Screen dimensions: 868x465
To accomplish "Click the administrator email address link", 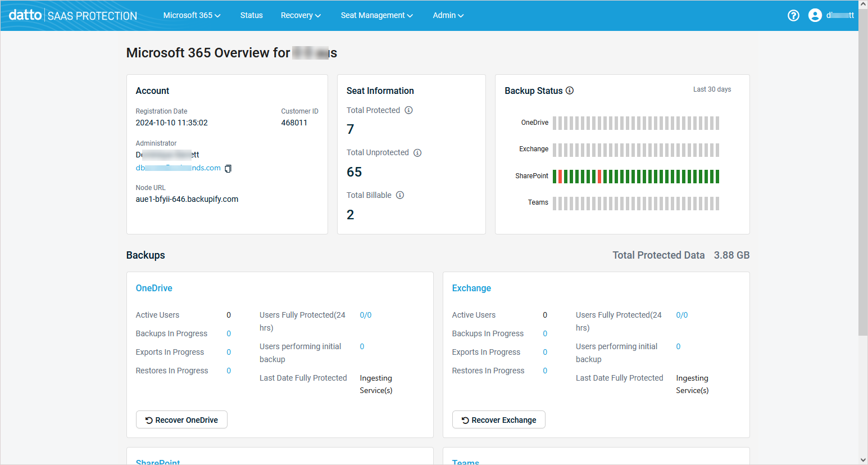I will 178,168.
